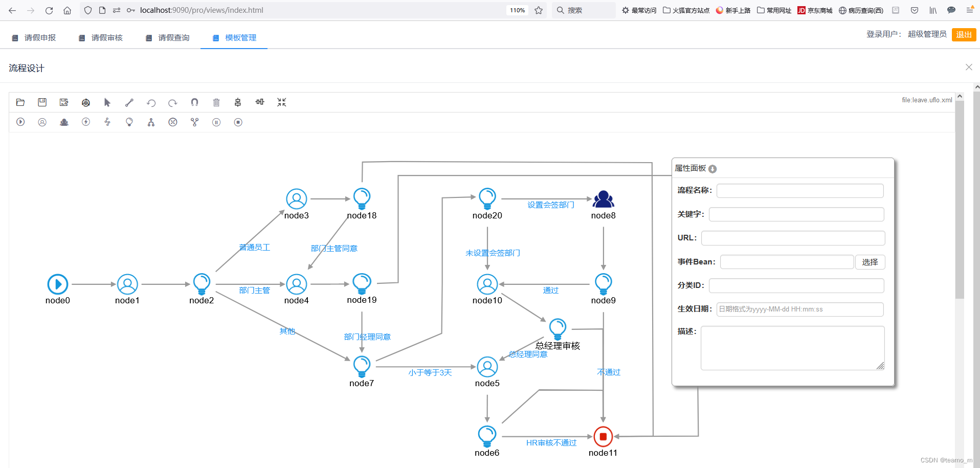This screenshot has height=468, width=980.
Task: Select the lightning action node tool
Action: pos(86,122)
